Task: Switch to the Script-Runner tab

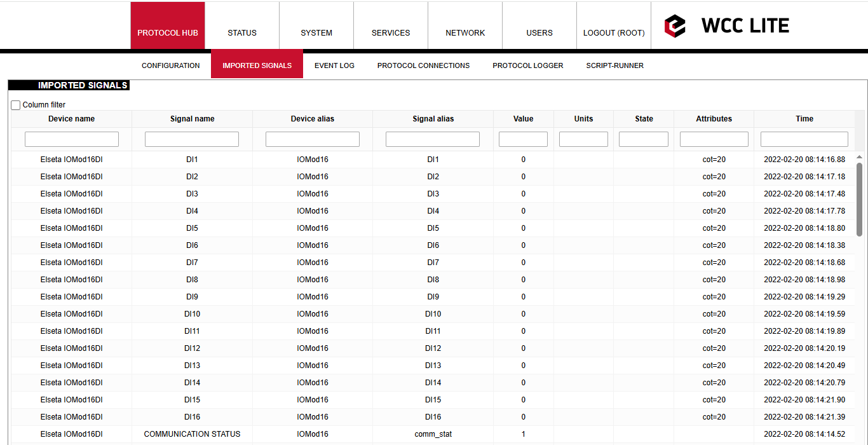Action: [614, 65]
